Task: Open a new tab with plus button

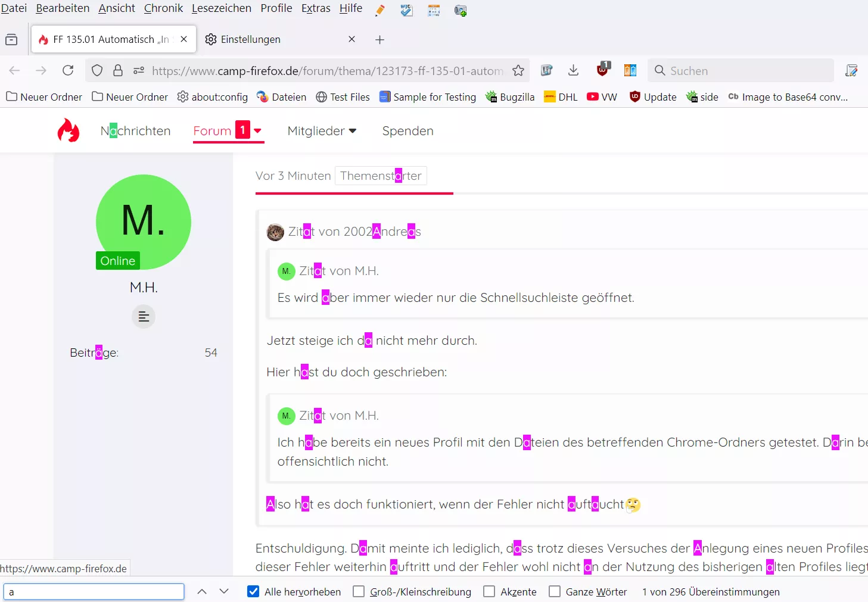Action: 379,39
